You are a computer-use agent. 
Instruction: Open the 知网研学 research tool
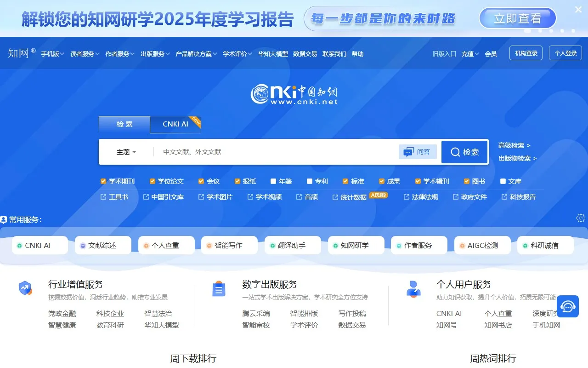tap(356, 245)
